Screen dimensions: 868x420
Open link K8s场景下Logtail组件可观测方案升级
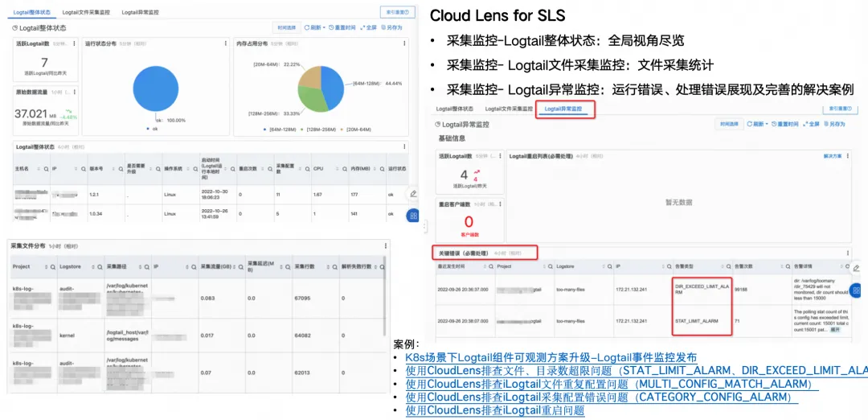(x=551, y=357)
